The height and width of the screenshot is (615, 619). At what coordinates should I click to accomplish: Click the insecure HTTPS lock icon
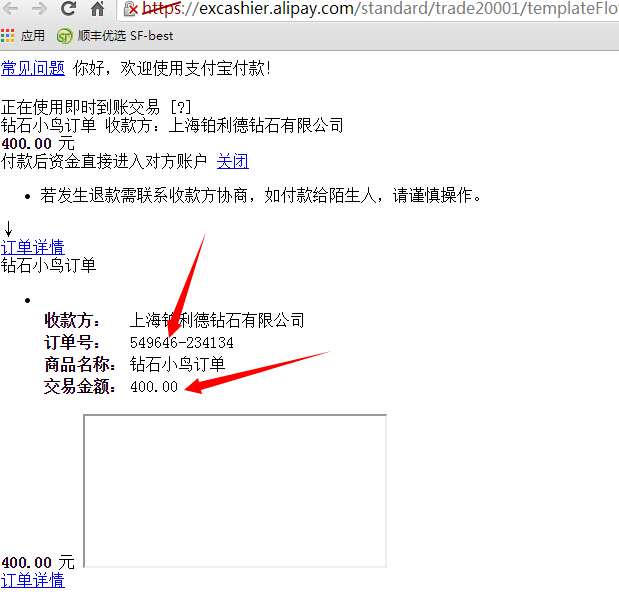pyautogui.click(x=130, y=9)
